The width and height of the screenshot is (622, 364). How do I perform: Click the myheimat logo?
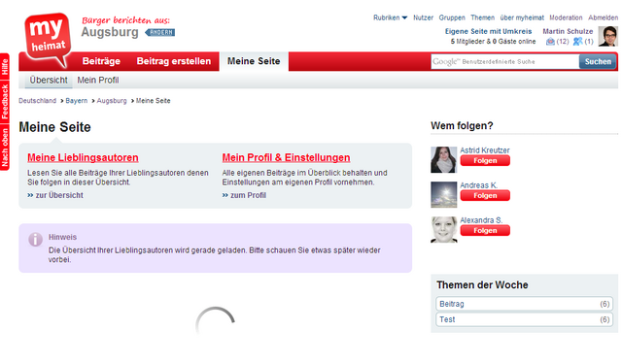[48, 40]
